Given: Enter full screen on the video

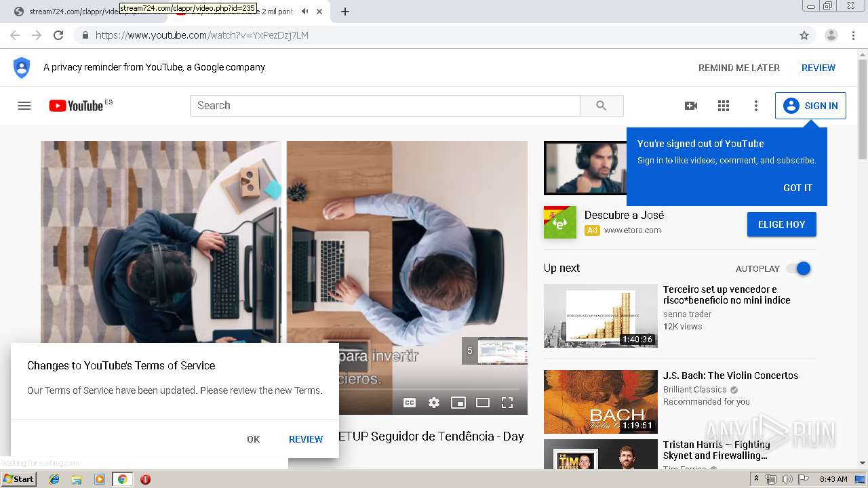Looking at the screenshot, I should point(507,403).
